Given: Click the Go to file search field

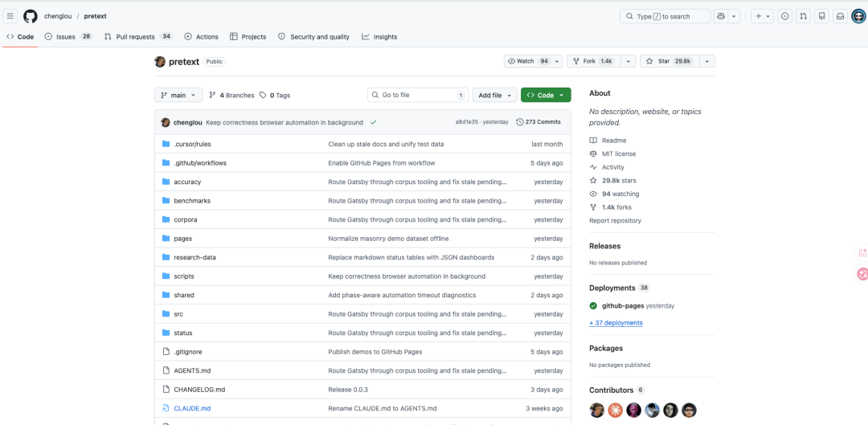Looking at the screenshot, I should 418,95.
